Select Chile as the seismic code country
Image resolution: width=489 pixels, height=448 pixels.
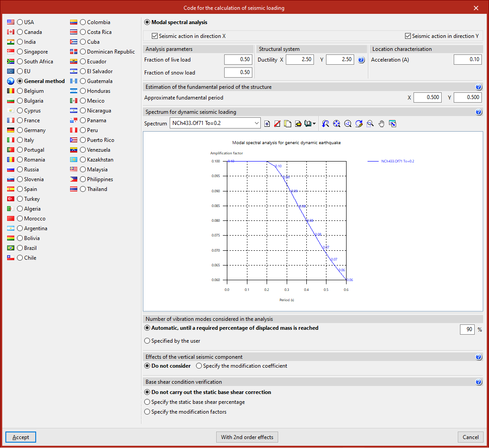click(20, 258)
